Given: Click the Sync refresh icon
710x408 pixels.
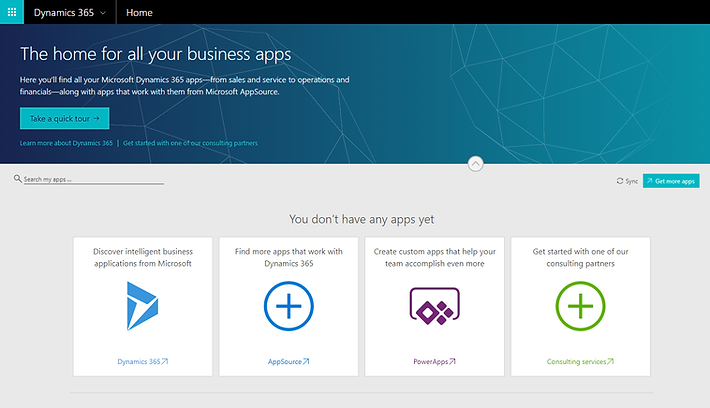Looking at the screenshot, I should 619,181.
